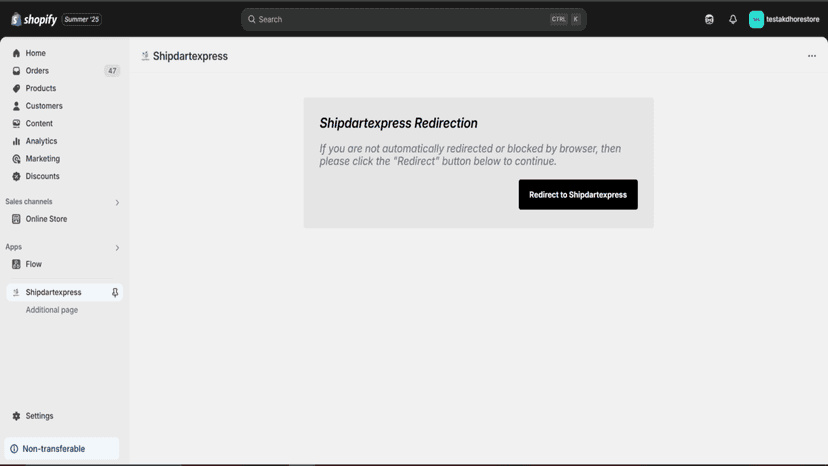Open the Sidekick assistant icon

click(709, 20)
